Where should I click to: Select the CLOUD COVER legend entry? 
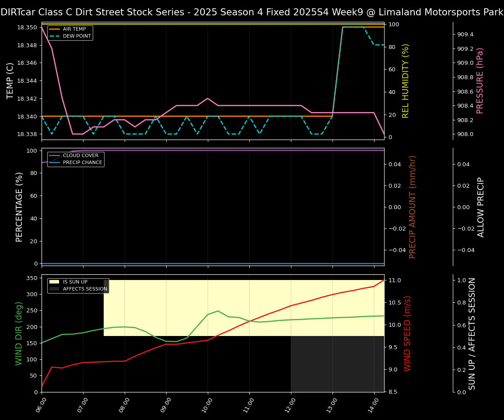coord(80,155)
